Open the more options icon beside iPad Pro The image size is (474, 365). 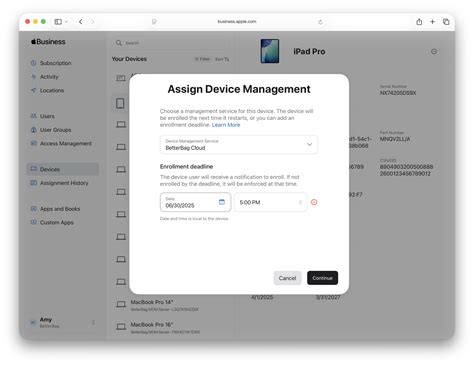click(x=434, y=51)
